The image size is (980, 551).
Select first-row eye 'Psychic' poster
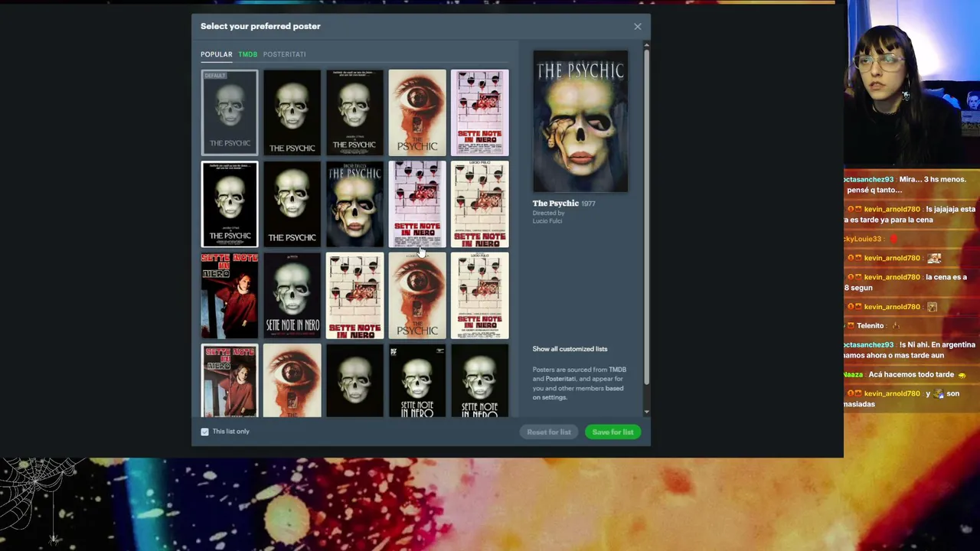417,112
